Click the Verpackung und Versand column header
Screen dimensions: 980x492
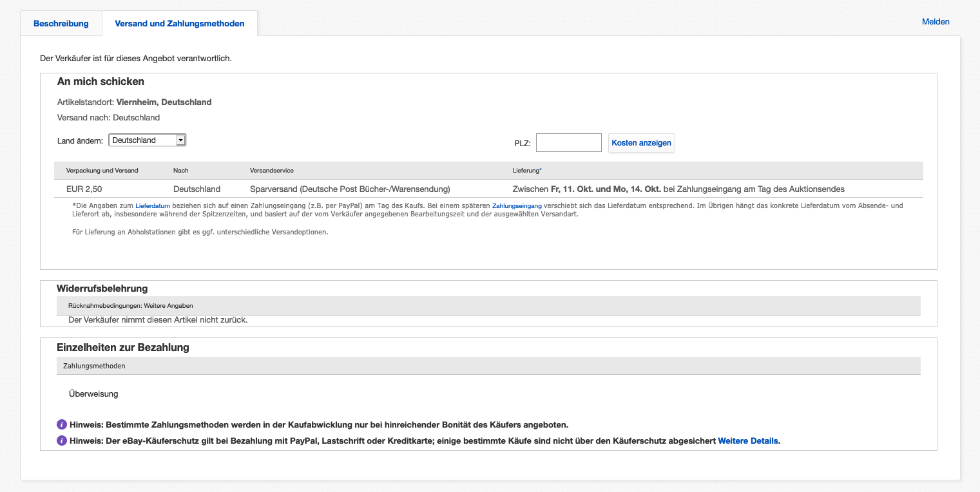pyautogui.click(x=102, y=171)
